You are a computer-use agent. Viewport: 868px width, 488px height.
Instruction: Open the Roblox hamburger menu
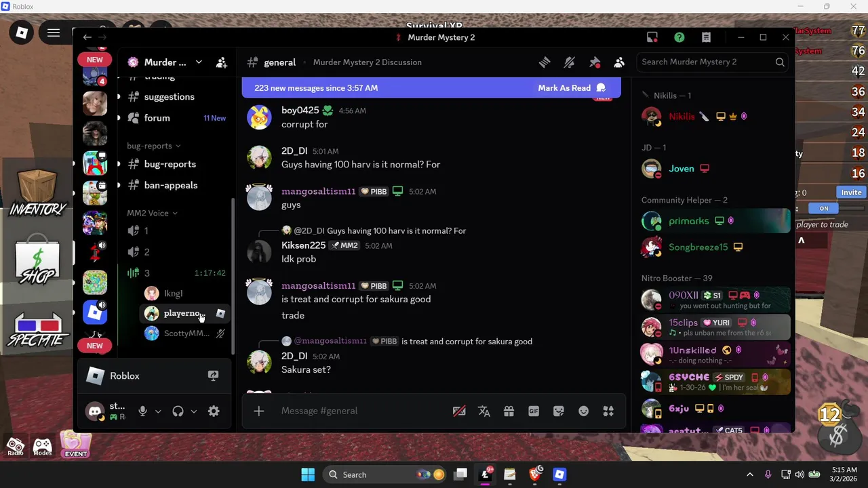54,33
